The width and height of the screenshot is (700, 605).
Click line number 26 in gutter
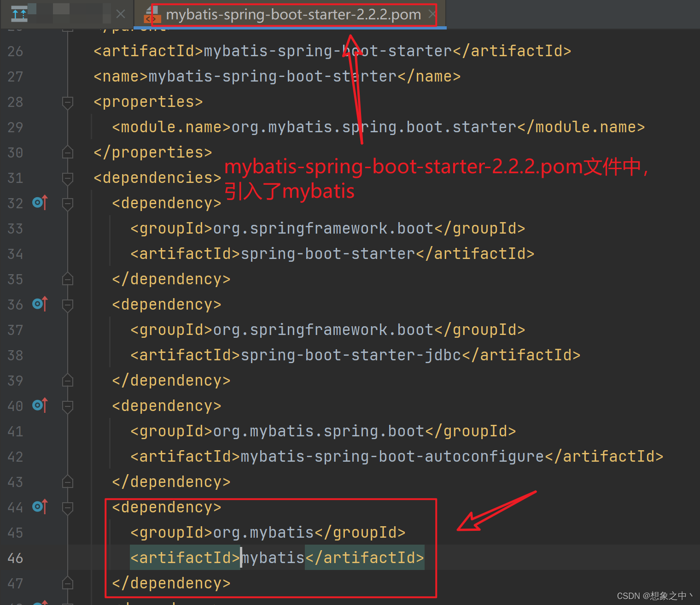coord(15,51)
